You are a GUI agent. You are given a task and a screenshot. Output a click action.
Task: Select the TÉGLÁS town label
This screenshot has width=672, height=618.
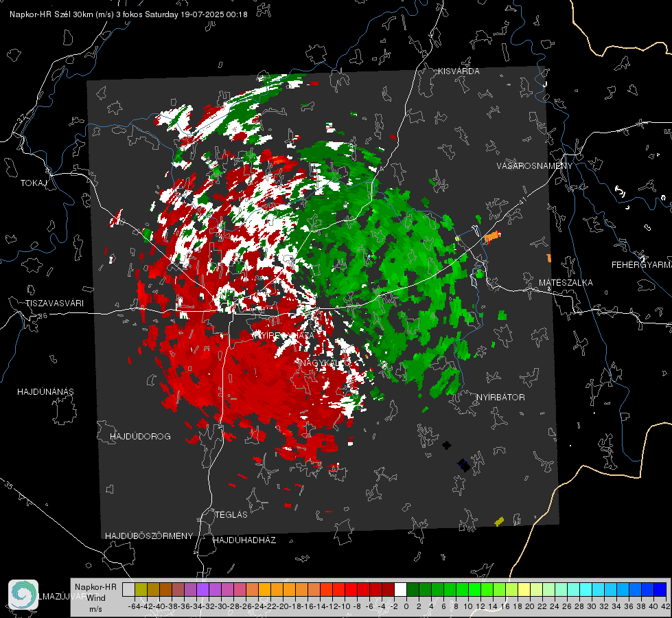[231, 514]
